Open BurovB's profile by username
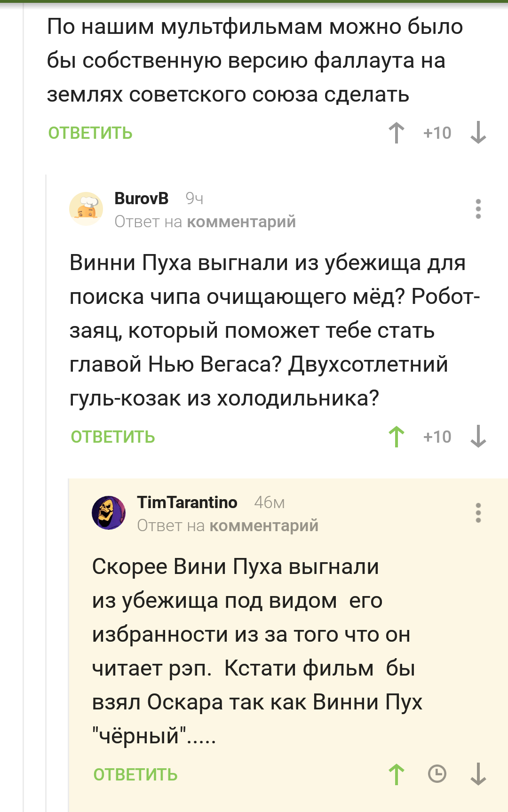Viewport: 508px width, 812px height. click(x=141, y=199)
